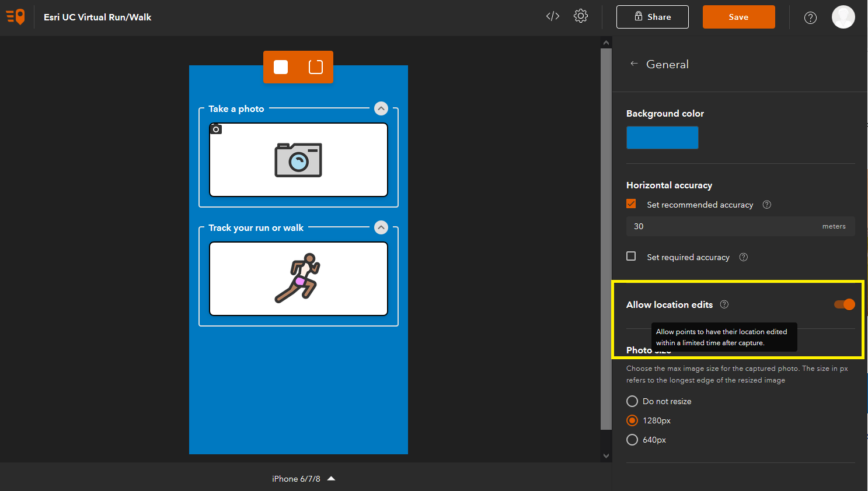Viewport: 868px width, 491px height.
Task: Enable the Set required accuracy checkbox
Action: pyautogui.click(x=631, y=256)
